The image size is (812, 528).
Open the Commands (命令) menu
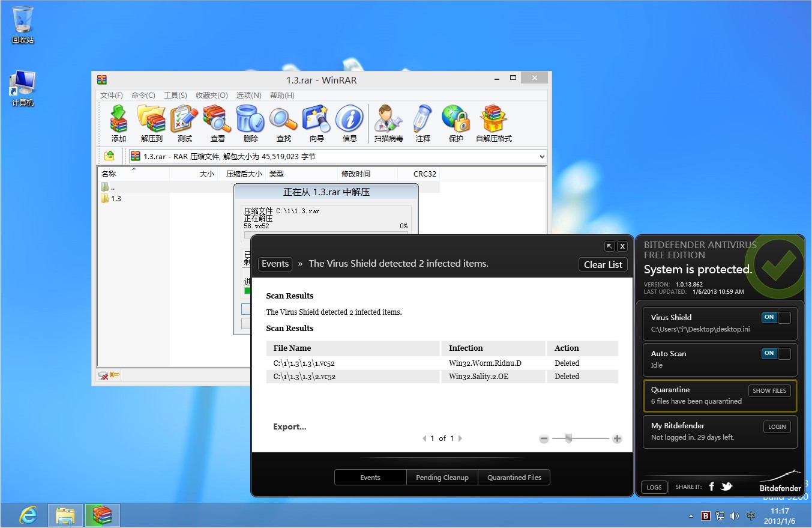point(143,96)
